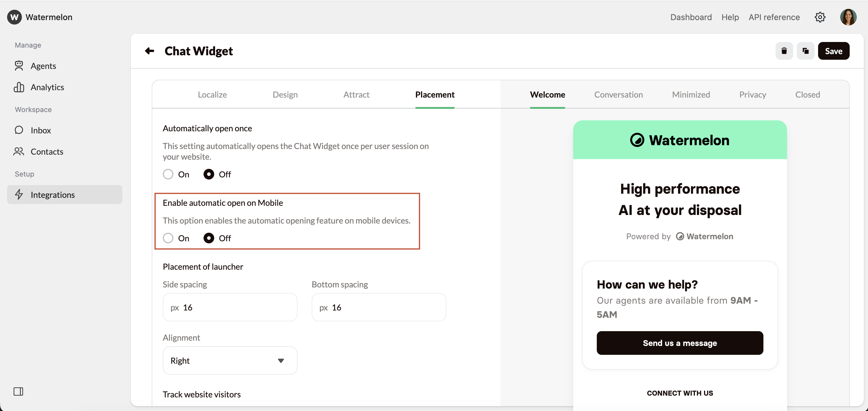The width and height of the screenshot is (868, 411).
Task: Expand the Alignment dropdown set to Right
Action: tap(230, 360)
